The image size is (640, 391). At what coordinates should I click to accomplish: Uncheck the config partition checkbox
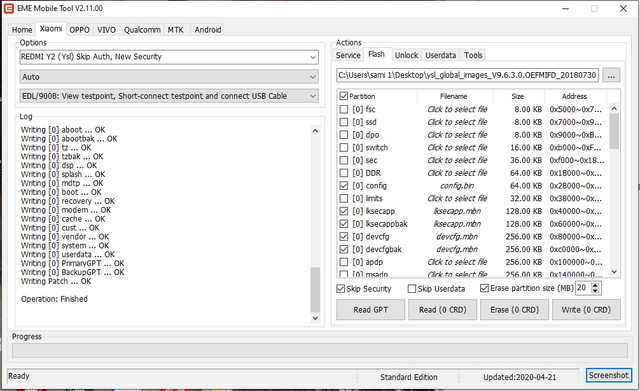pyautogui.click(x=344, y=186)
